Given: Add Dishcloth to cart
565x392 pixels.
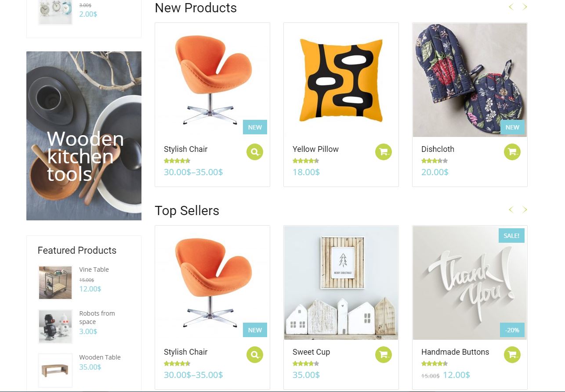Looking at the screenshot, I should tap(512, 152).
